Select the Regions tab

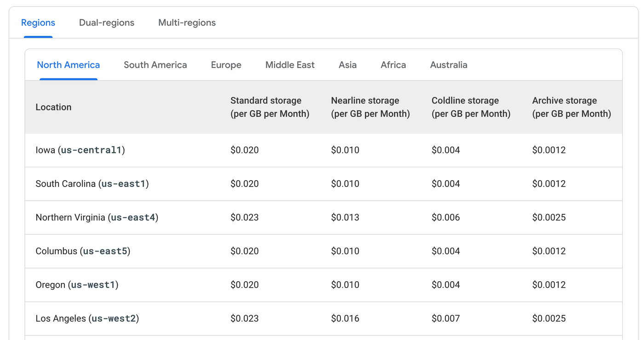pyautogui.click(x=38, y=23)
